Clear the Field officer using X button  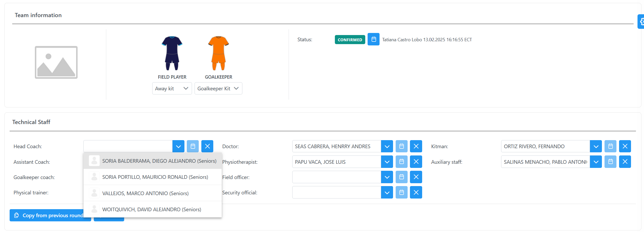(x=416, y=177)
